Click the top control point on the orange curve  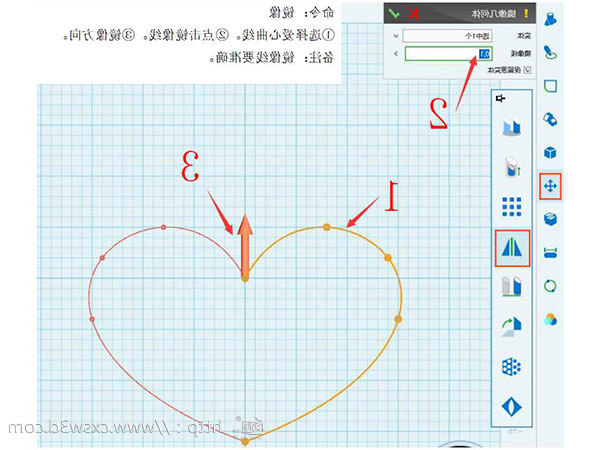coord(326,227)
